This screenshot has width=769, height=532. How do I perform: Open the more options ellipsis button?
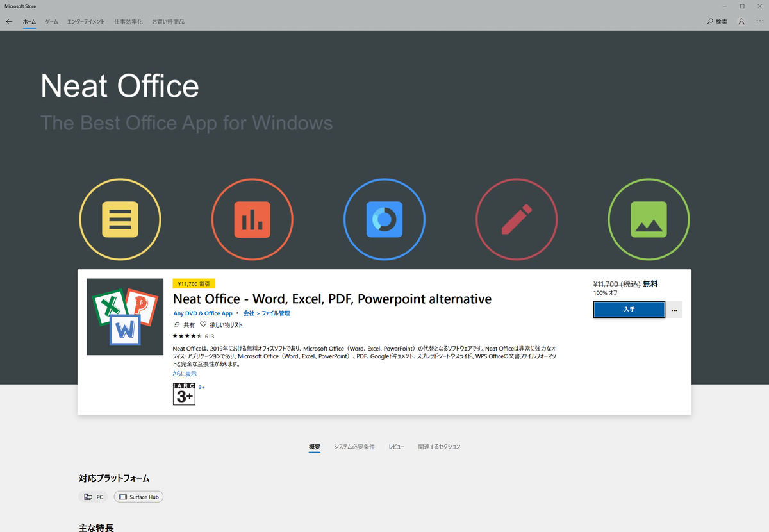tap(674, 310)
